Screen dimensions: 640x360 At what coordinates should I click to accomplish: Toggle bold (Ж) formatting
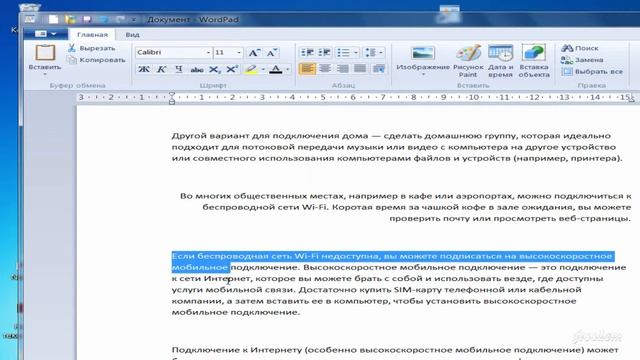tap(144, 69)
